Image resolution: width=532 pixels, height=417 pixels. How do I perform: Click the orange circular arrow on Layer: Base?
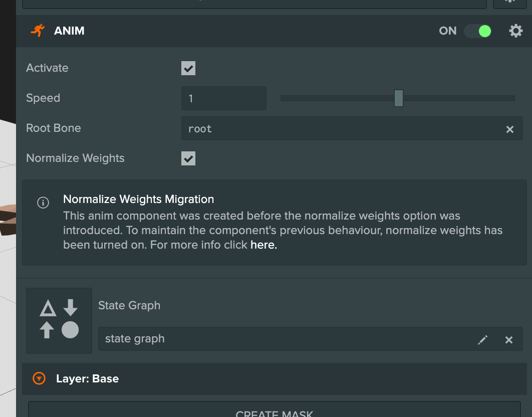pos(40,379)
